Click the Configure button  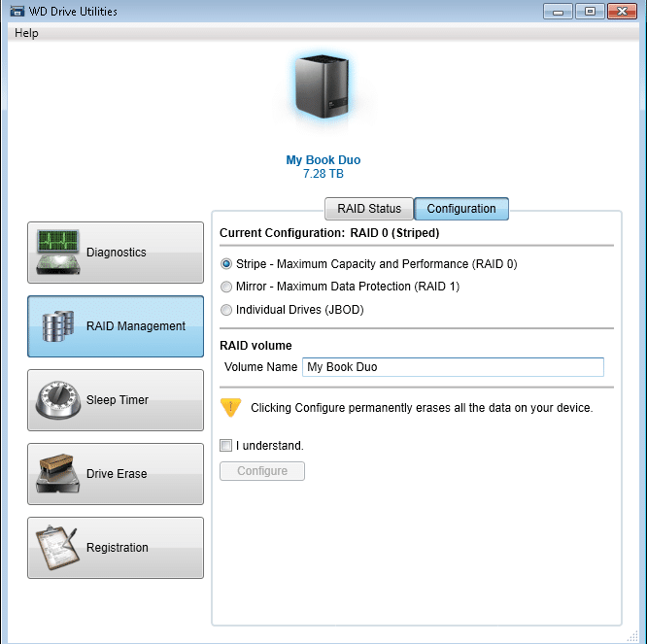[x=262, y=471]
